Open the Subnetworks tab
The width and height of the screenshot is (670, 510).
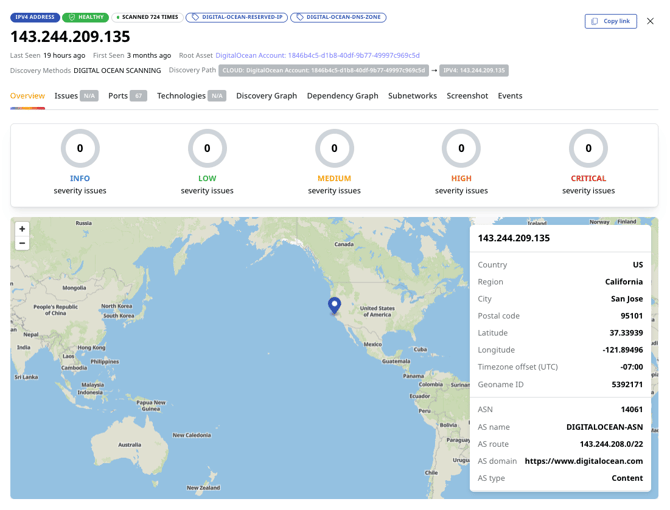pos(412,96)
